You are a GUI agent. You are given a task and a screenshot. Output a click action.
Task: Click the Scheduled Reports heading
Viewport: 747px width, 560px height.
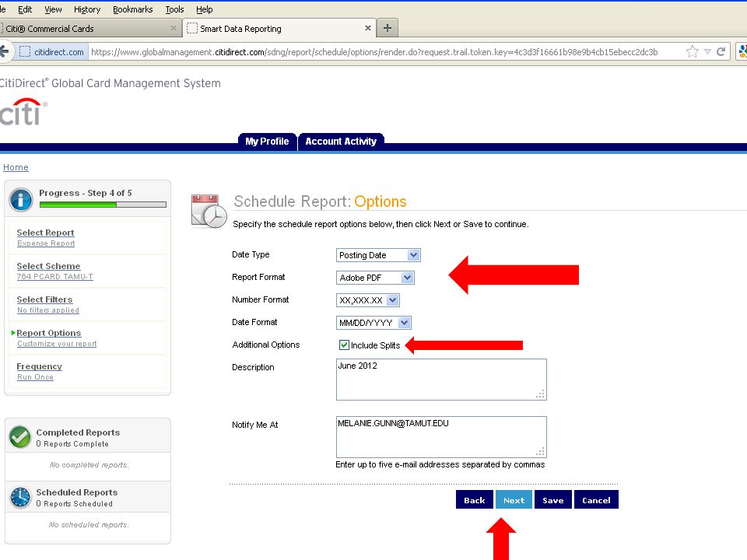[x=77, y=492]
